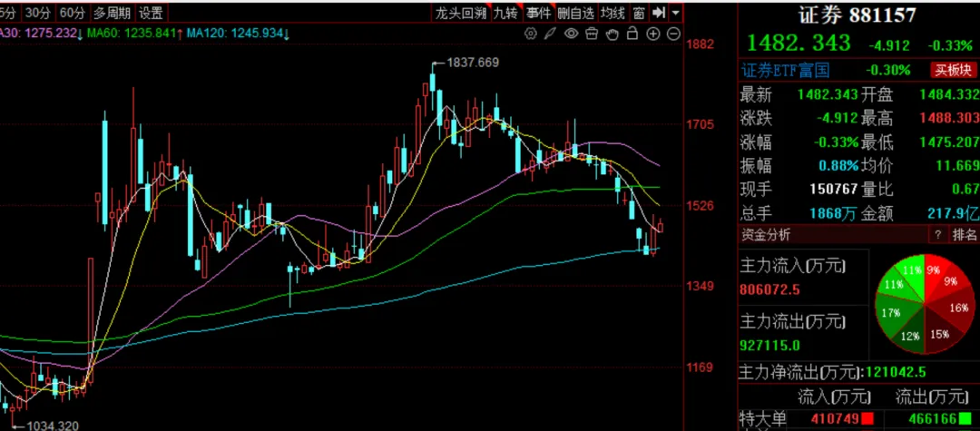This screenshot has width=980, height=431.
Task: Click the 振幅 value 0.88%
Action: [838, 165]
